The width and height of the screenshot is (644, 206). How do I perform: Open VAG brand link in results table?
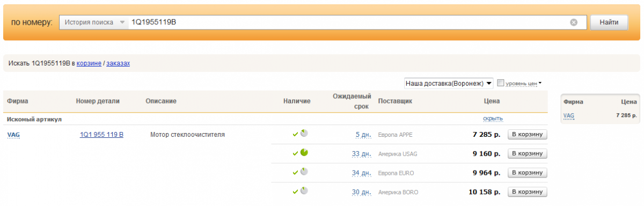pos(13,135)
